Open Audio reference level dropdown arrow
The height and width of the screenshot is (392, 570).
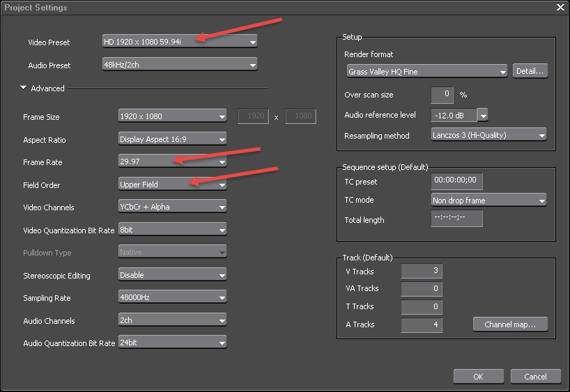(482, 115)
